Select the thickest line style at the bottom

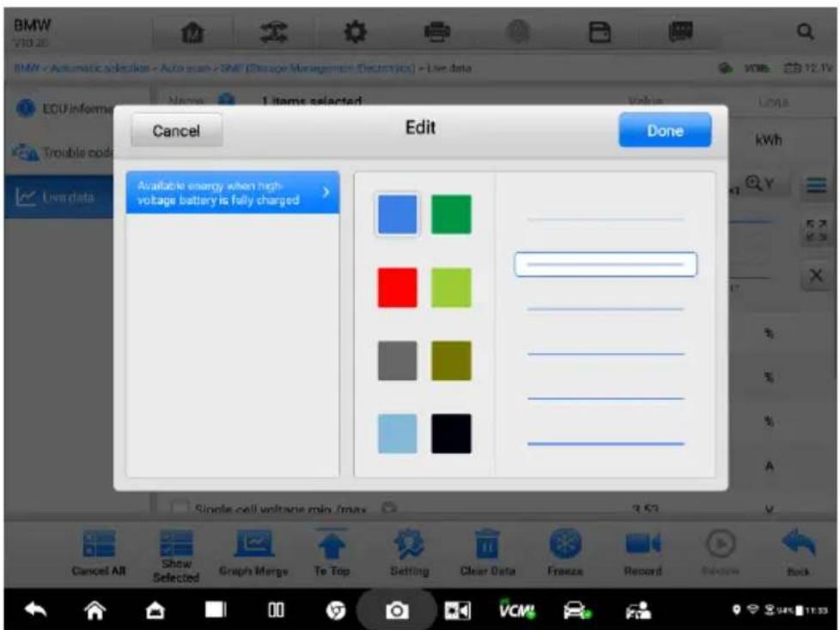[606, 444]
